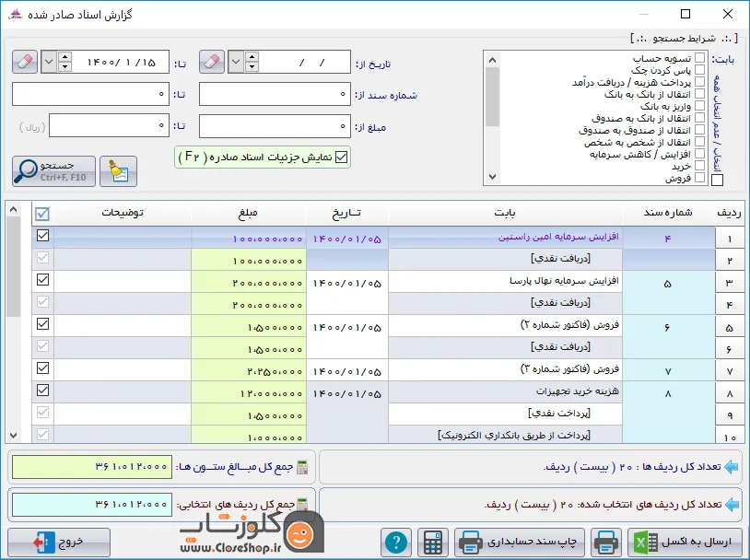Screen dimensions: 750x560
Task: Open the 'from' date dropdown calendar
Action: [x=236, y=62]
